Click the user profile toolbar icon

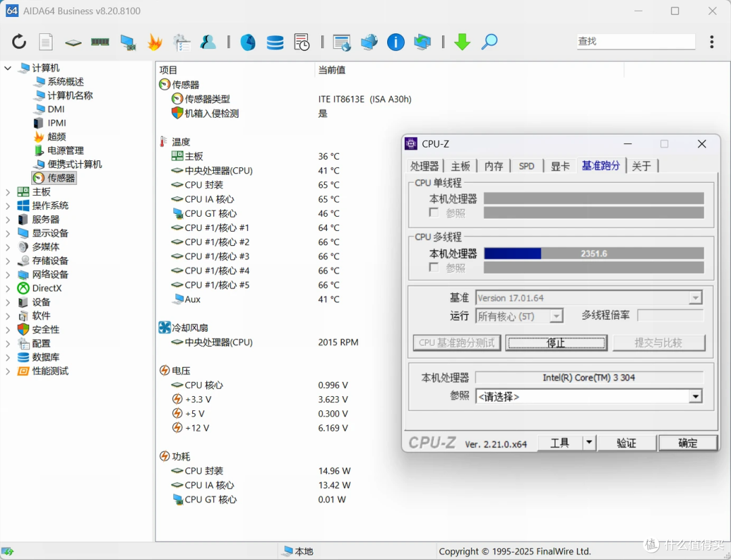coord(208,42)
